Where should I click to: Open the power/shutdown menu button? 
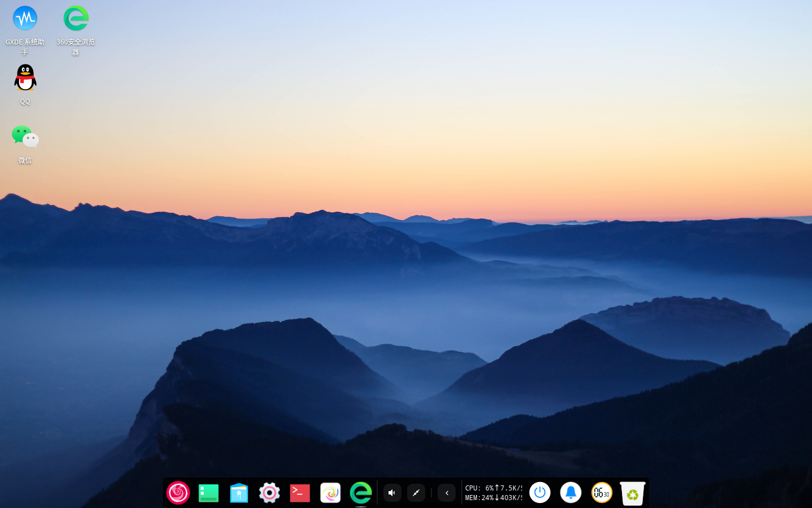540,493
